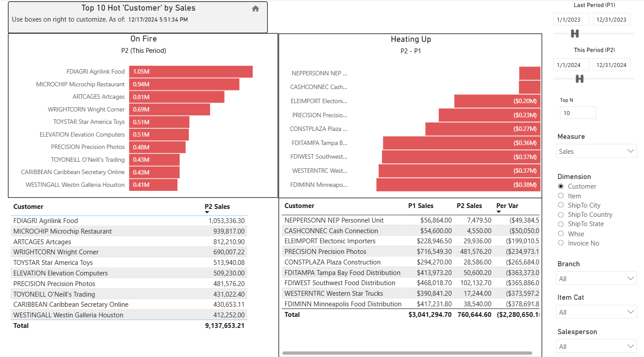Click the 1/1/2023 start date field
The height and width of the screenshot is (357, 644).
pyautogui.click(x=572, y=20)
